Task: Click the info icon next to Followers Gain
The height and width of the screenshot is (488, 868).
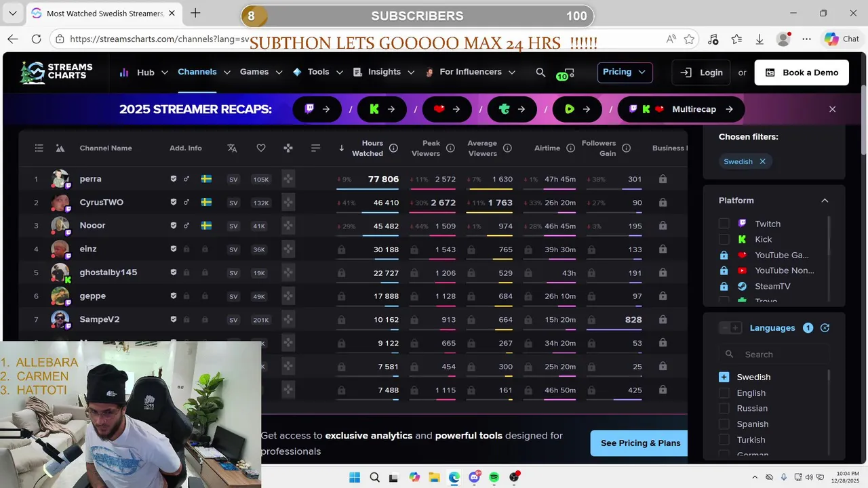Action: click(x=627, y=148)
